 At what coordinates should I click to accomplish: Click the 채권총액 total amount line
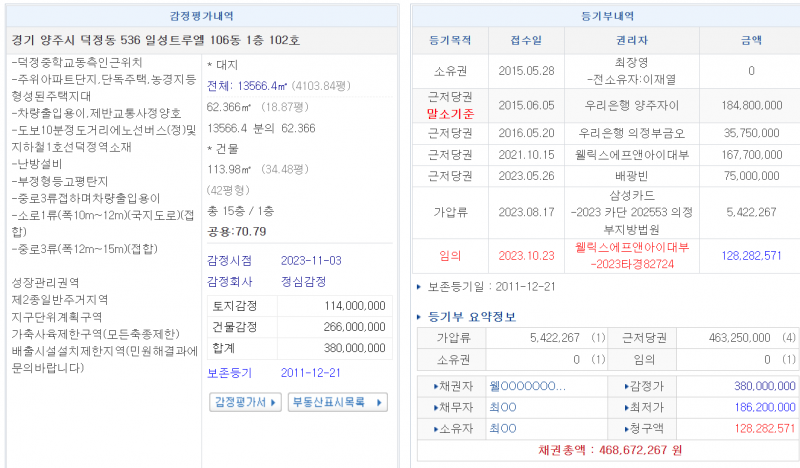pos(606,451)
